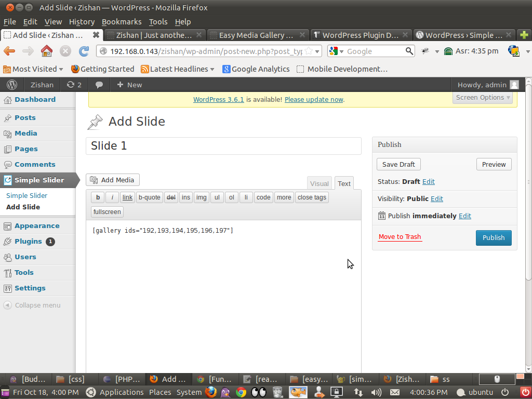The width and height of the screenshot is (532, 399).
Task: Switch to WordPress Plugin D... browser tab
Action: click(x=361, y=35)
